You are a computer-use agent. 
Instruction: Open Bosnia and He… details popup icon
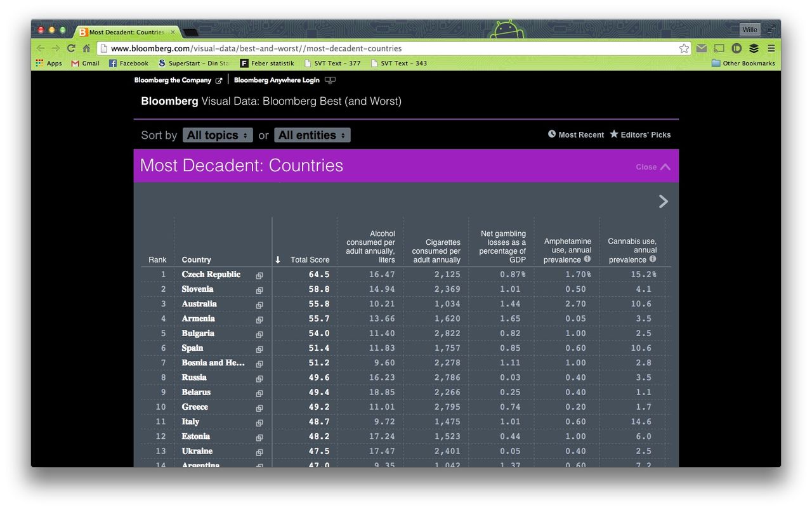pos(259,364)
